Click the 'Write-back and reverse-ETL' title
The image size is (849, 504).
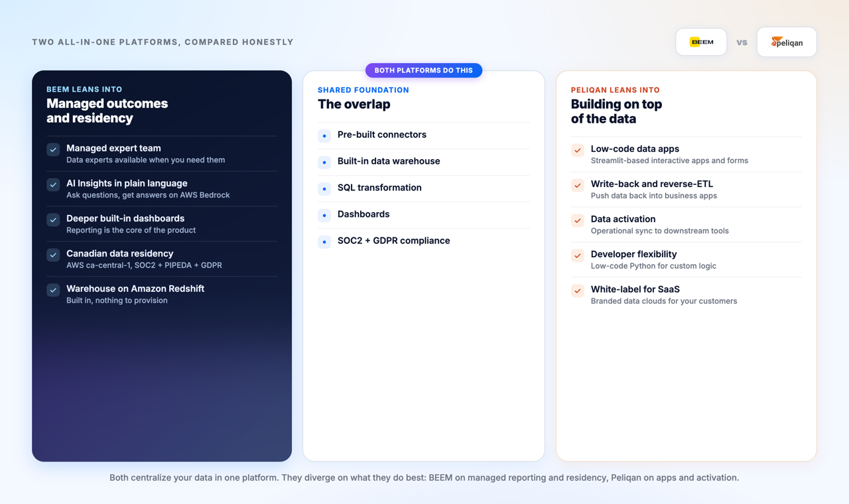point(652,184)
